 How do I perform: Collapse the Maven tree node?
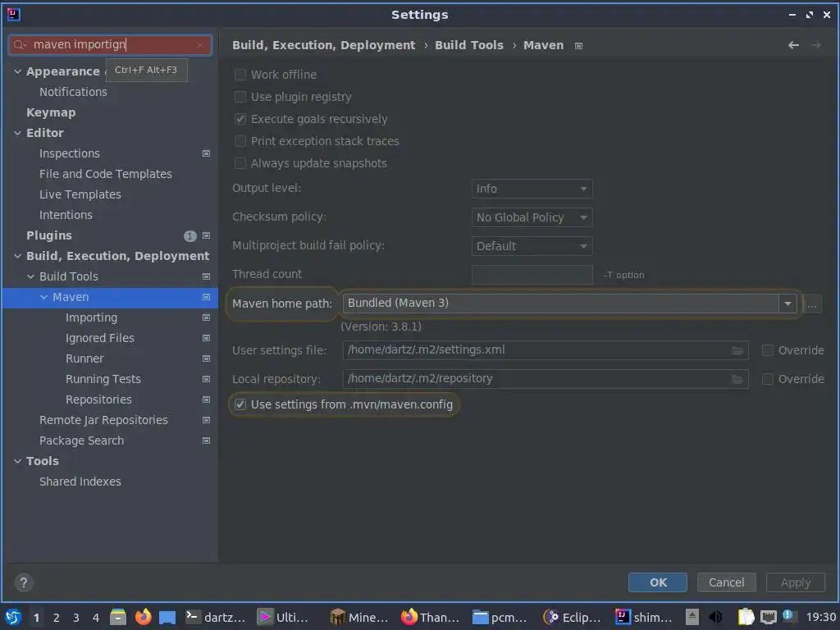[44, 297]
